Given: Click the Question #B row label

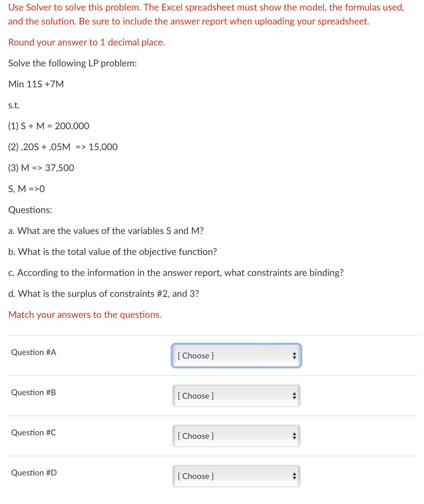Looking at the screenshot, I should coord(33,392).
